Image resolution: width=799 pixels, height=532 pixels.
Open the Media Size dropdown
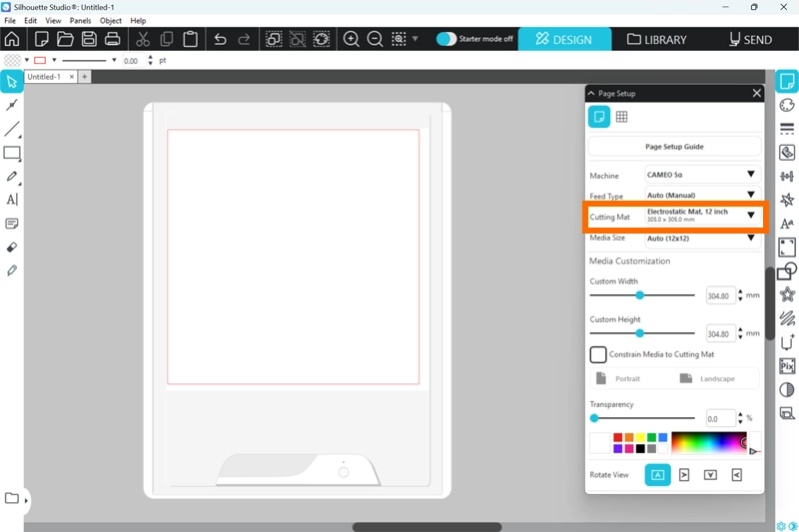click(701, 239)
